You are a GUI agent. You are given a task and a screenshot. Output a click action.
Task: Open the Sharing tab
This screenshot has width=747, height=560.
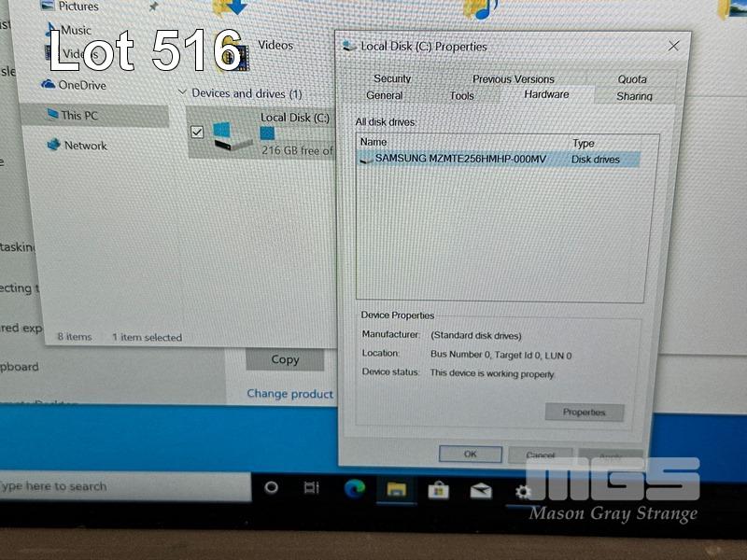coord(634,96)
